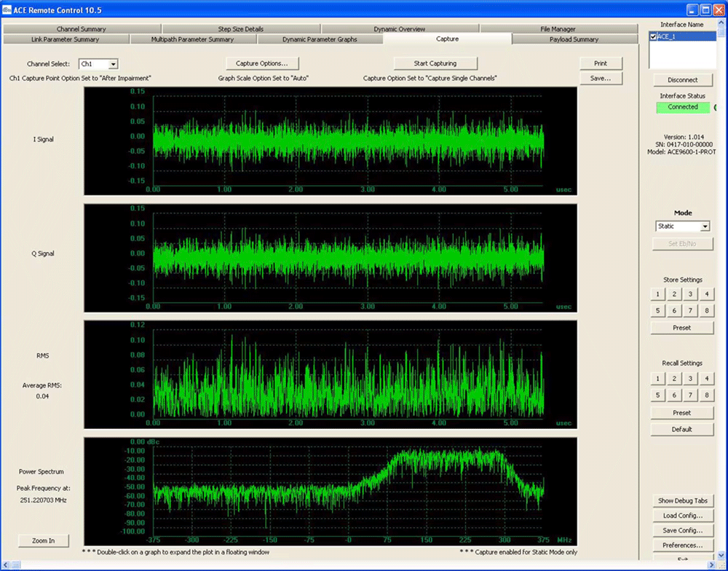Open the Dynamic Parameter Graphs tab

[x=320, y=39]
